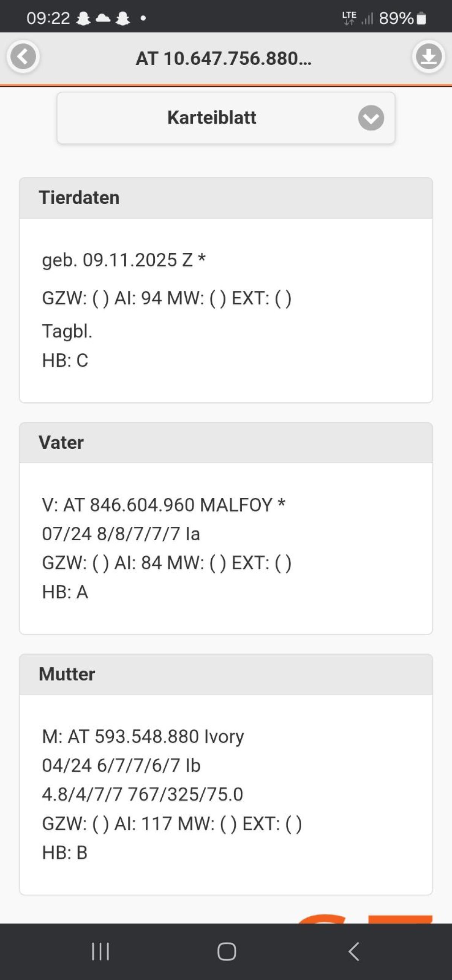The height and width of the screenshot is (980, 452).
Task: Expand the Karteiblatt dropdown chevron
Action: (x=371, y=118)
